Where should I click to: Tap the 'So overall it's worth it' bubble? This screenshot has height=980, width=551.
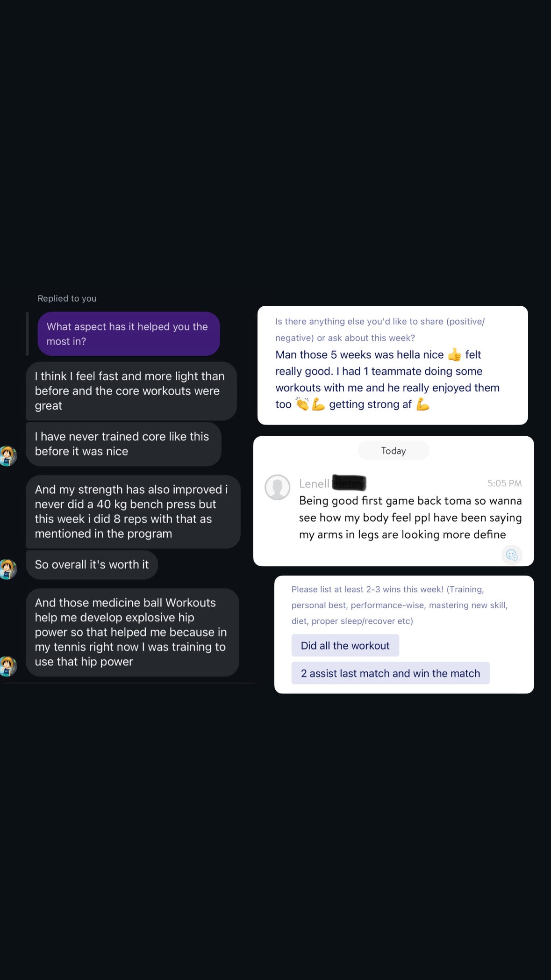[92, 565]
